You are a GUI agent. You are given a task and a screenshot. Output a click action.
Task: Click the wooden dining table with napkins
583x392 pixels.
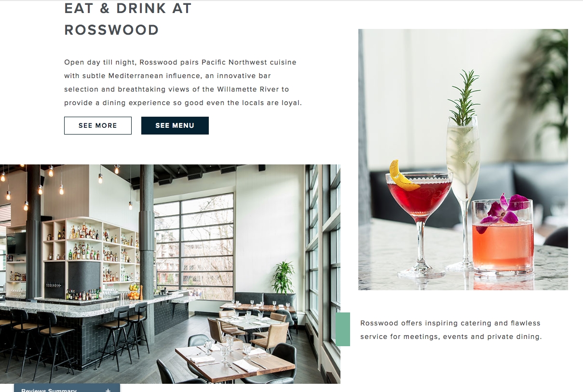[235, 362]
